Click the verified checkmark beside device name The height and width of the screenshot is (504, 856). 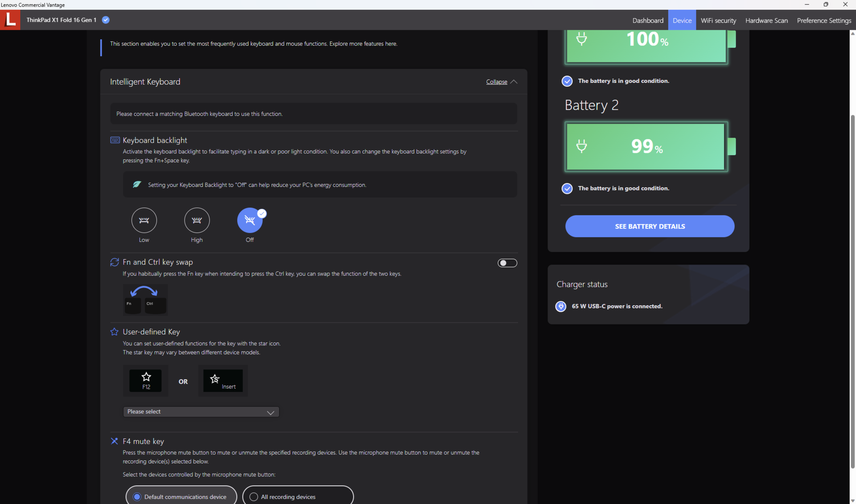[106, 20]
